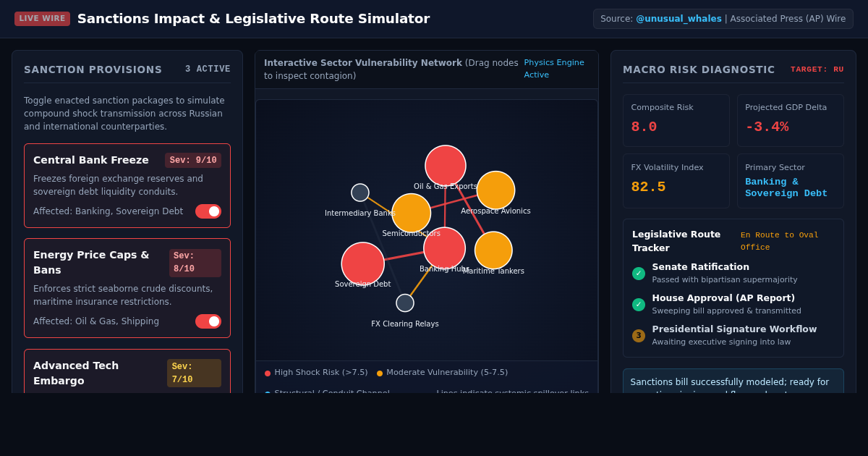Select the FX Clearing Relays node
The image size is (868, 456).
405,303
